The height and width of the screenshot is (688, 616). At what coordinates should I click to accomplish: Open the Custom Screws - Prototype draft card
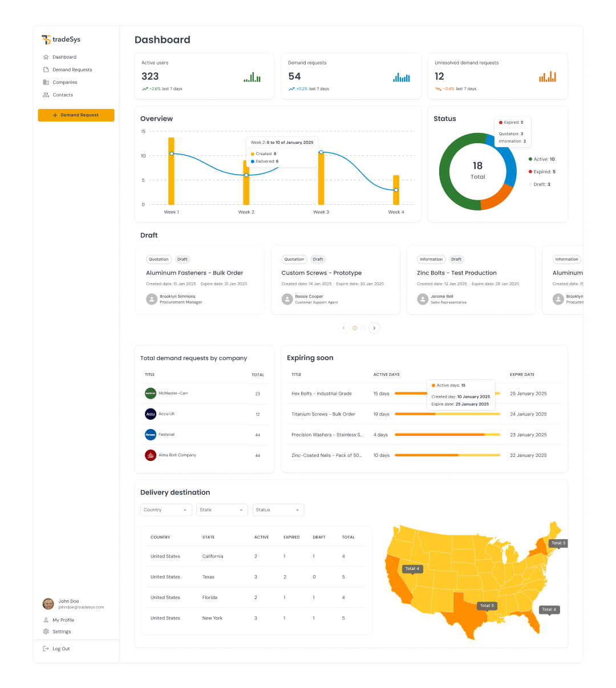tap(335, 280)
